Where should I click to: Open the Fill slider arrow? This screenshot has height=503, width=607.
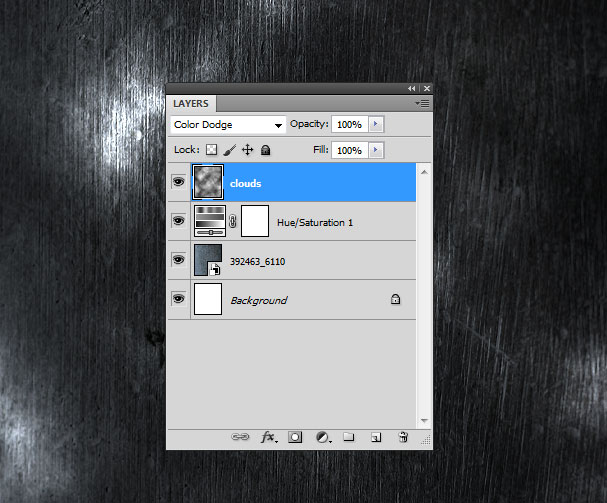coord(376,150)
